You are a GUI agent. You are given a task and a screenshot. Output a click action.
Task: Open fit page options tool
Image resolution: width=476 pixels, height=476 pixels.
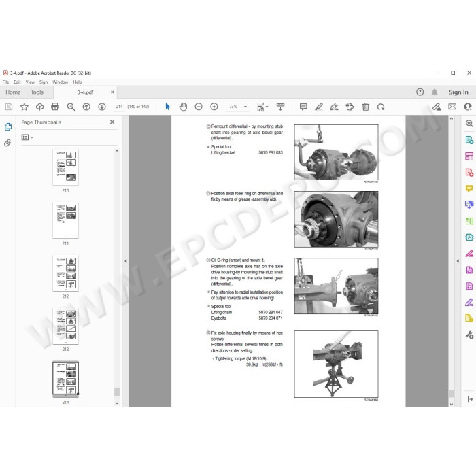point(262,107)
